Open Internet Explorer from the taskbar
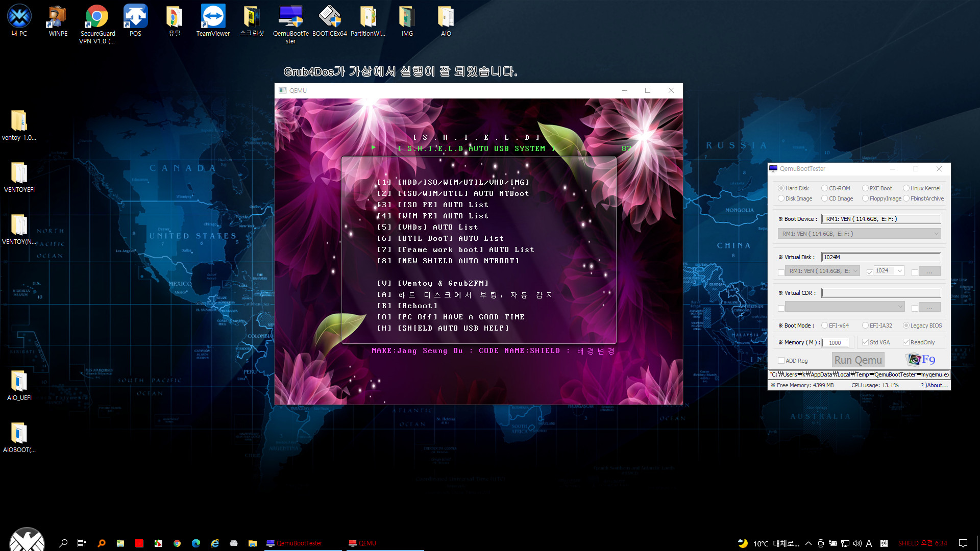The height and width of the screenshot is (551, 980). tap(215, 543)
